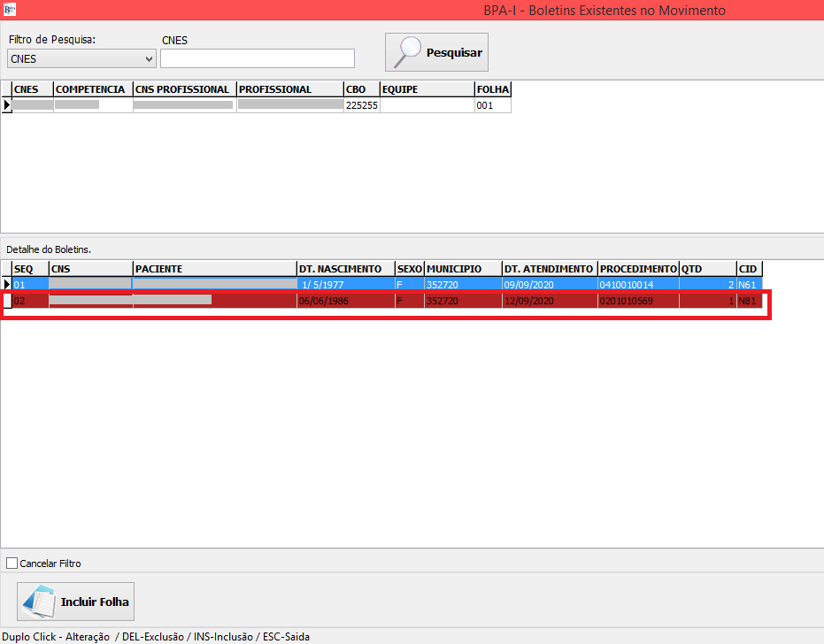Image resolution: width=824 pixels, height=644 pixels.
Task: Click the PROCEDIMENTO column header
Action: tap(637, 268)
